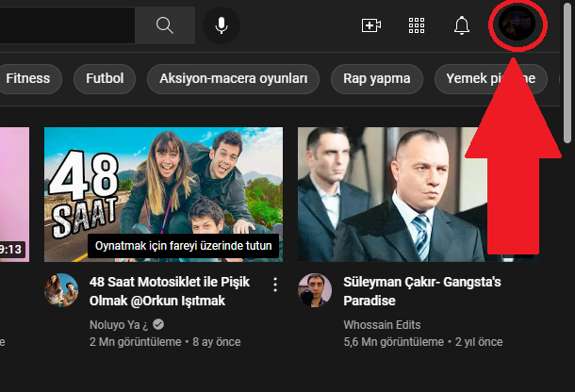The height and width of the screenshot is (392, 575).
Task: Open three-dot menu for 48 Saat video
Action: (275, 284)
